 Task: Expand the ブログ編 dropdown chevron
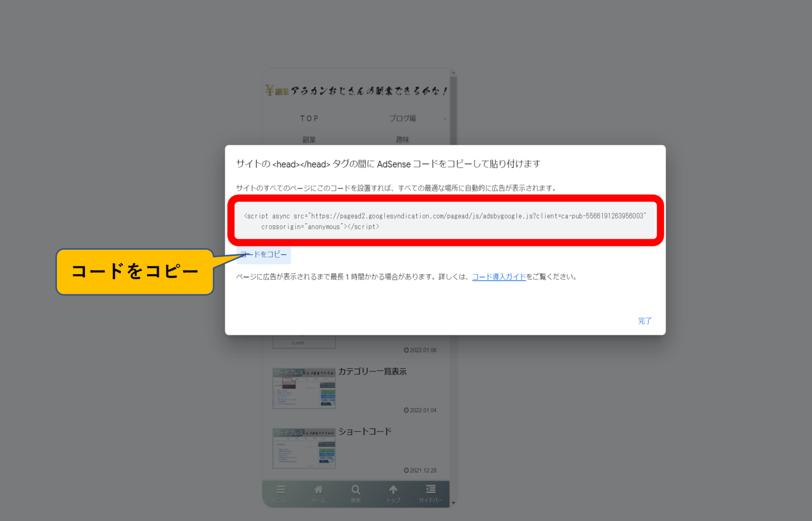click(444, 119)
